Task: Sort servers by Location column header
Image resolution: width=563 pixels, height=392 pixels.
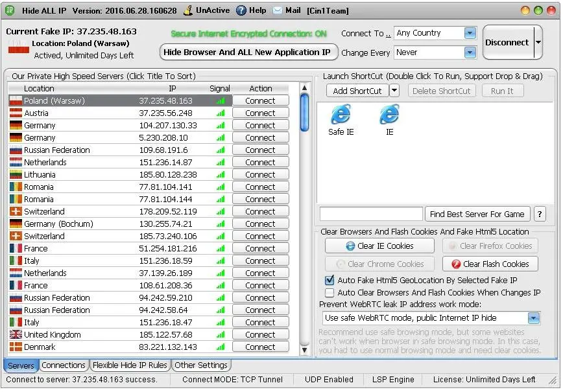Action: [39, 89]
